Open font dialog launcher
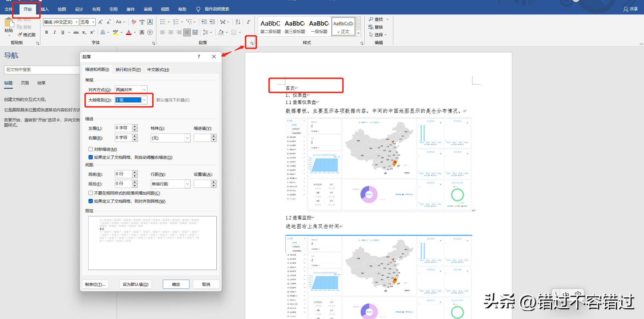The height and width of the screenshot is (319, 644). [154, 43]
